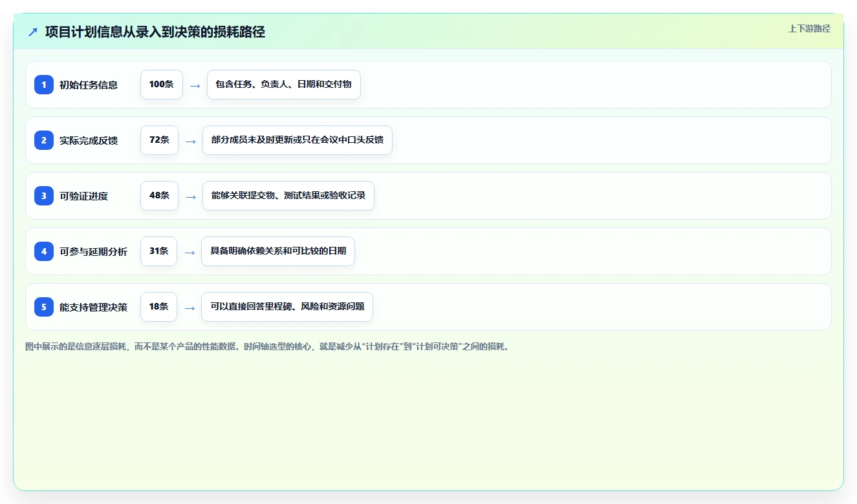The image size is (857, 504).
Task: Click the footnote starting 图中展示的是信息逐层损耗
Action: (268, 347)
